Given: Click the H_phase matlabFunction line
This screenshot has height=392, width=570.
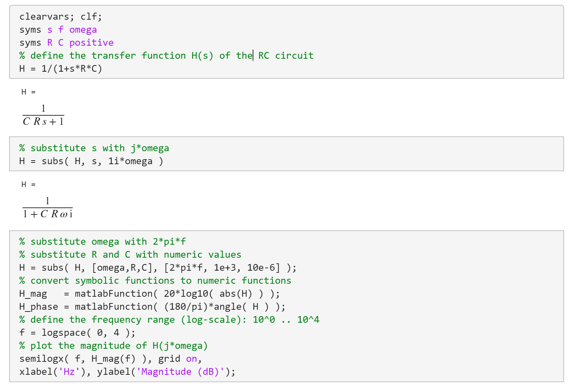Looking at the screenshot, I should [x=152, y=307].
